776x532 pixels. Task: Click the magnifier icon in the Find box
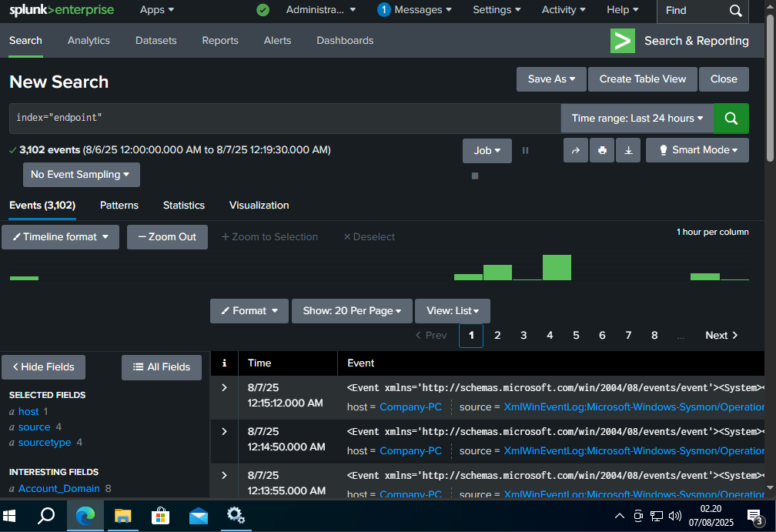[x=735, y=11]
